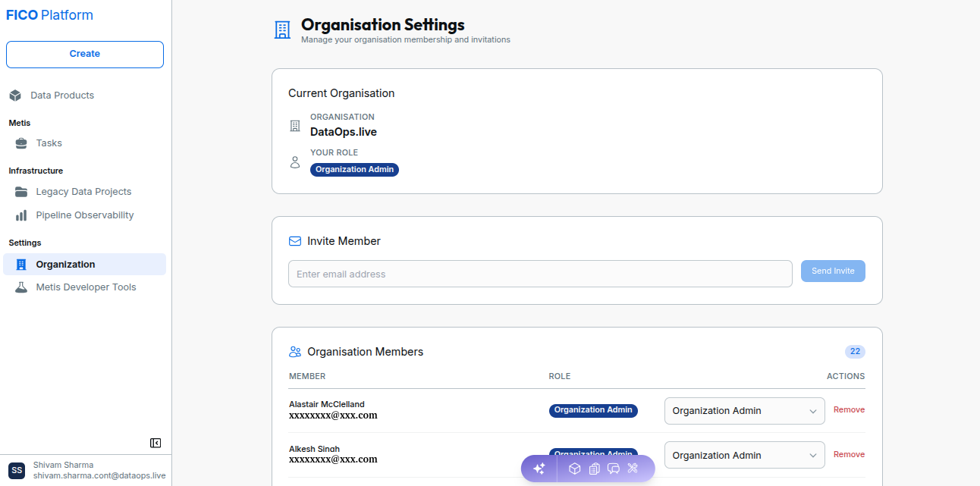Click the ACTIONS column header

tap(846, 376)
